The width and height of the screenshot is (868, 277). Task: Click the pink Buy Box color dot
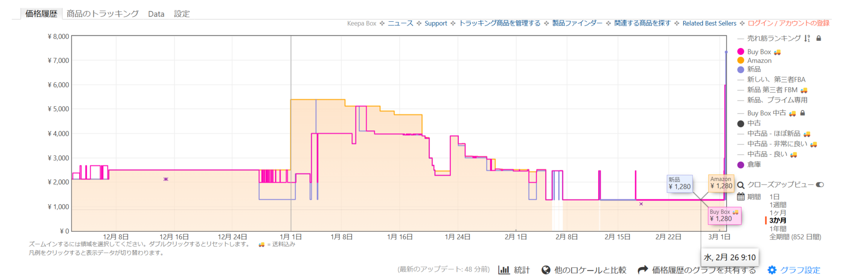(741, 52)
